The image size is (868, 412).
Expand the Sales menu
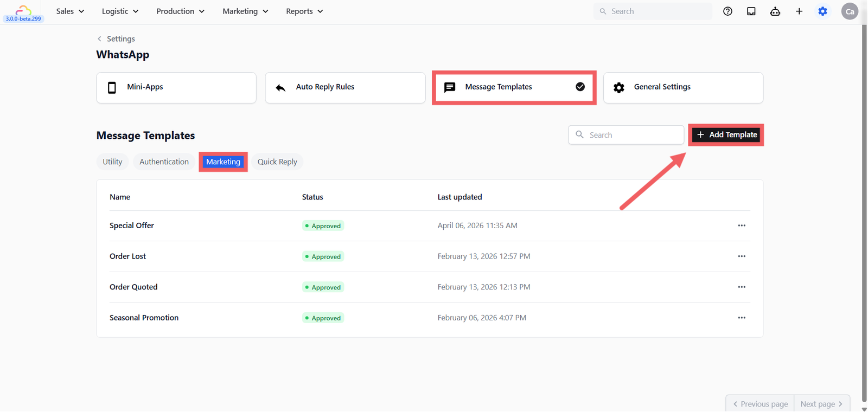point(71,11)
